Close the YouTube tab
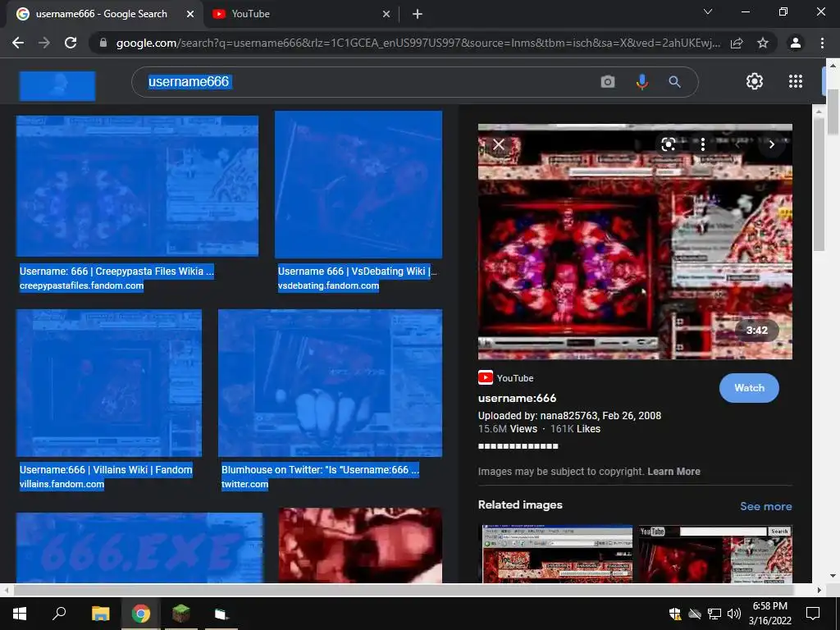 point(386,15)
